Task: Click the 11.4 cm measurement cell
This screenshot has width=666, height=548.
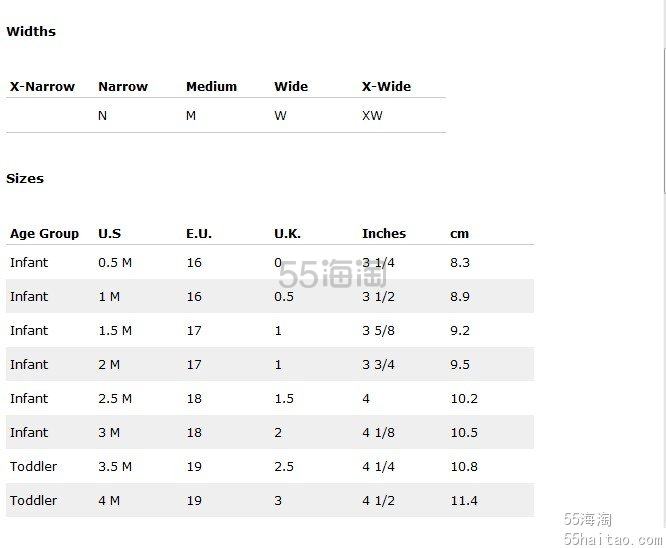Action: point(464,500)
